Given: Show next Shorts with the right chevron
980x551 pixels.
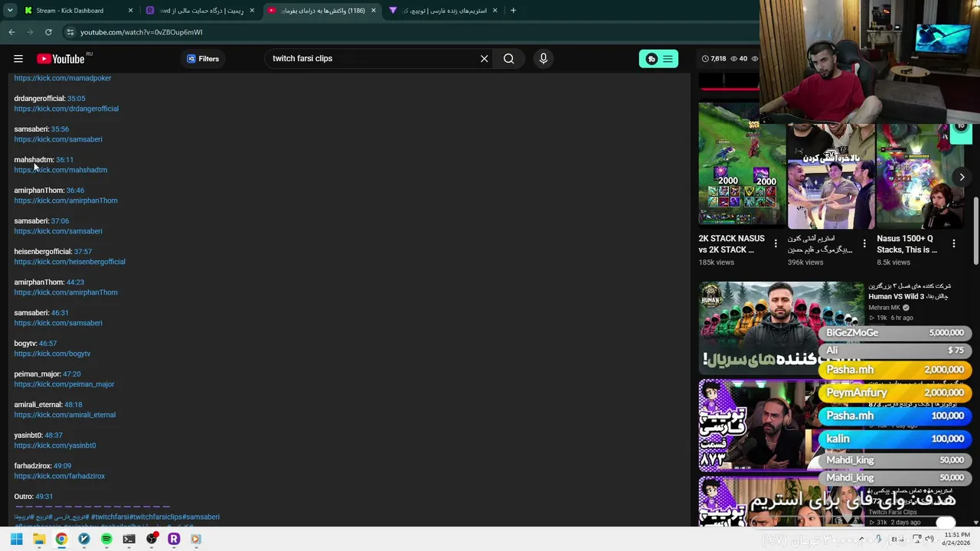Looking at the screenshot, I should click(x=962, y=177).
